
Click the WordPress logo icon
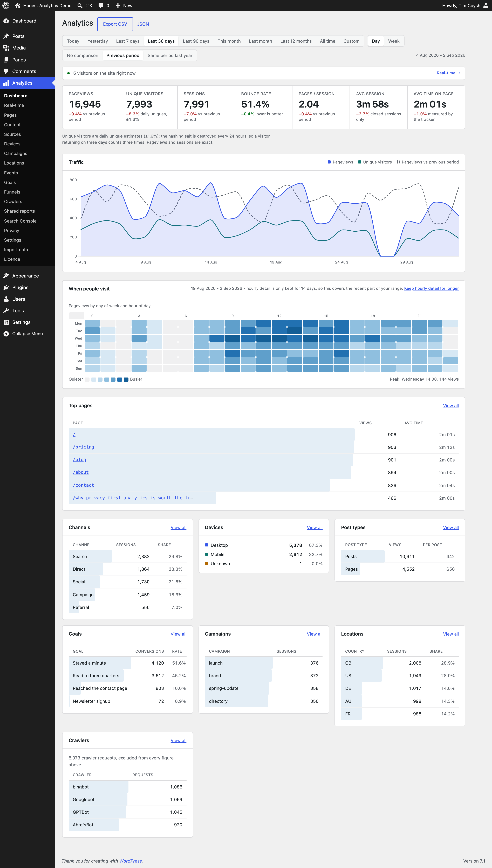[6, 5]
